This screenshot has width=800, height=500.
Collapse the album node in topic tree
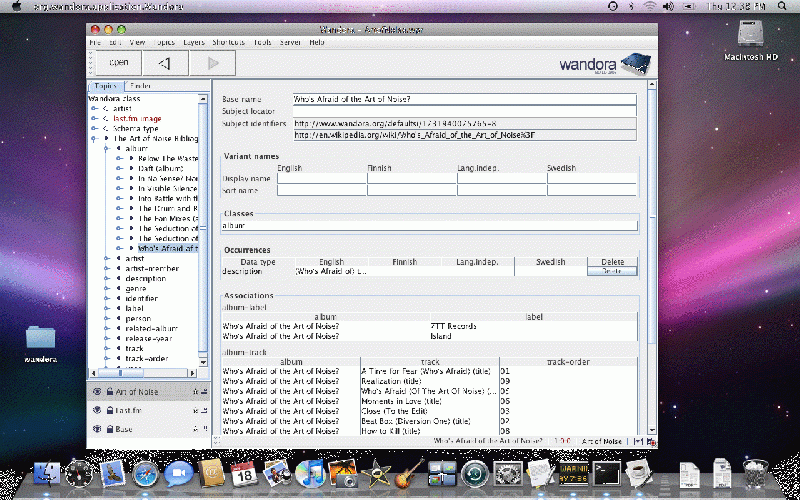coord(106,147)
